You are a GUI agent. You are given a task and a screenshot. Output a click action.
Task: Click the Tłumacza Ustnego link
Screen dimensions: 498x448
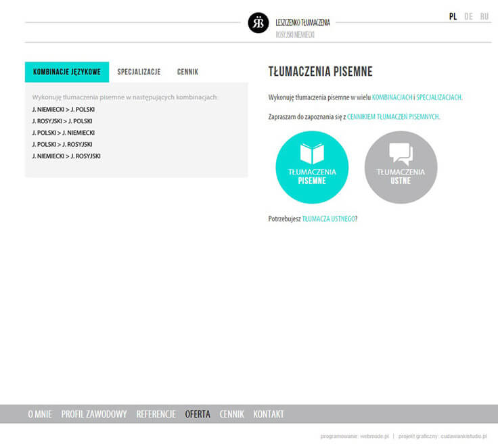click(x=328, y=219)
